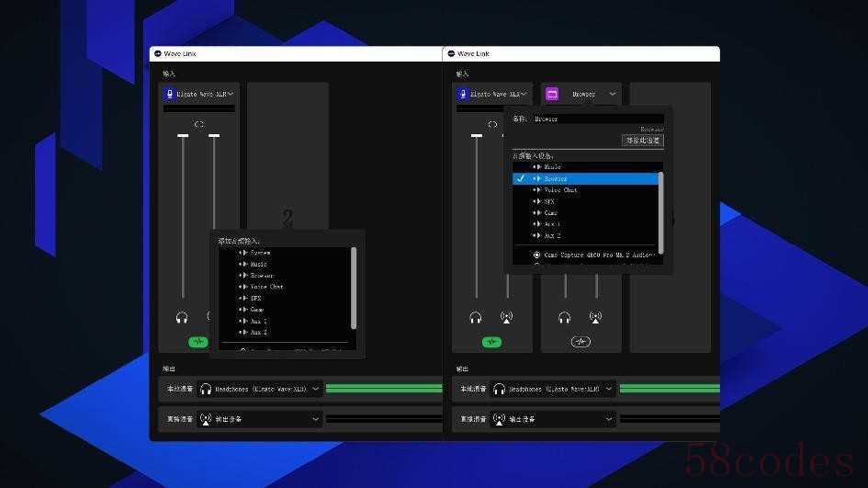Screen dimensions: 868x488
Task: Expand the right Browser channel dropdown arrow
Action: (x=613, y=94)
